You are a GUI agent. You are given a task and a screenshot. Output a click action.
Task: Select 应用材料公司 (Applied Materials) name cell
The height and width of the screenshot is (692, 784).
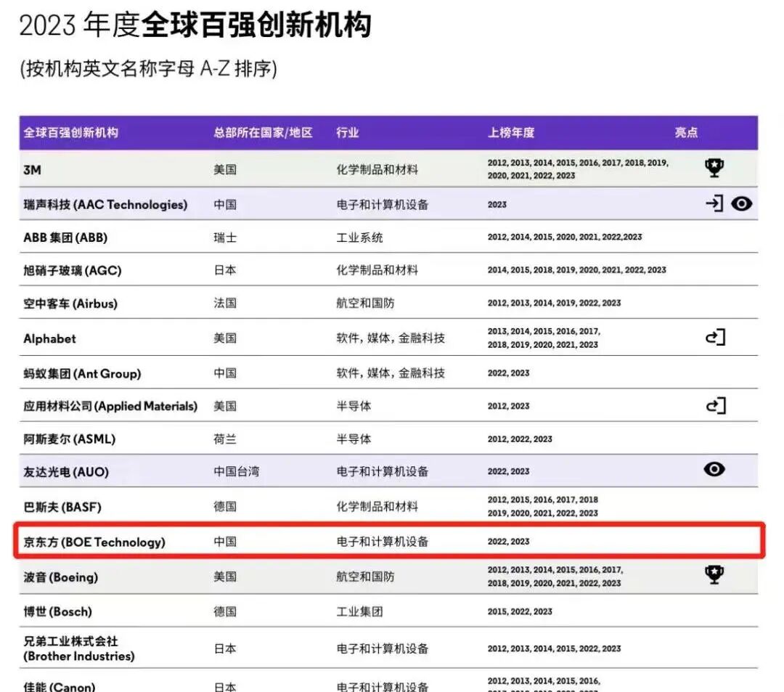pyautogui.click(x=110, y=406)
